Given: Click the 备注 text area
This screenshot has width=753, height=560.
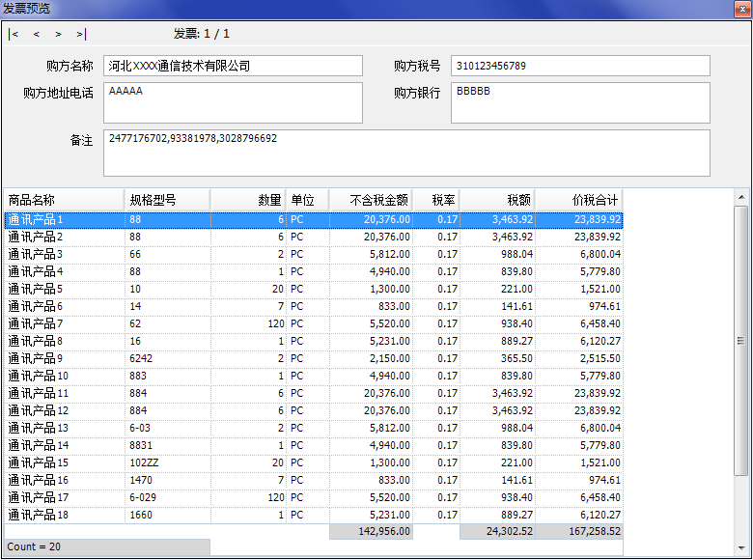Looking at the screenshot, I should (406, 153).
